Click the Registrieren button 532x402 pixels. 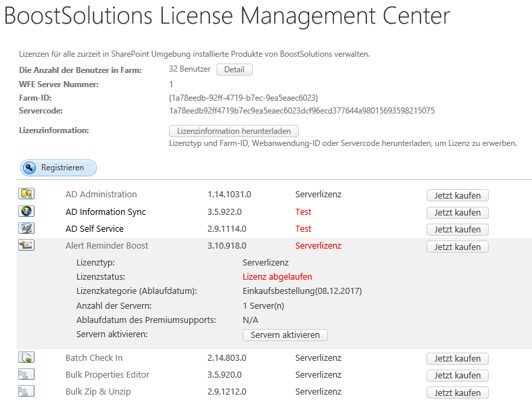coord(58,168)
